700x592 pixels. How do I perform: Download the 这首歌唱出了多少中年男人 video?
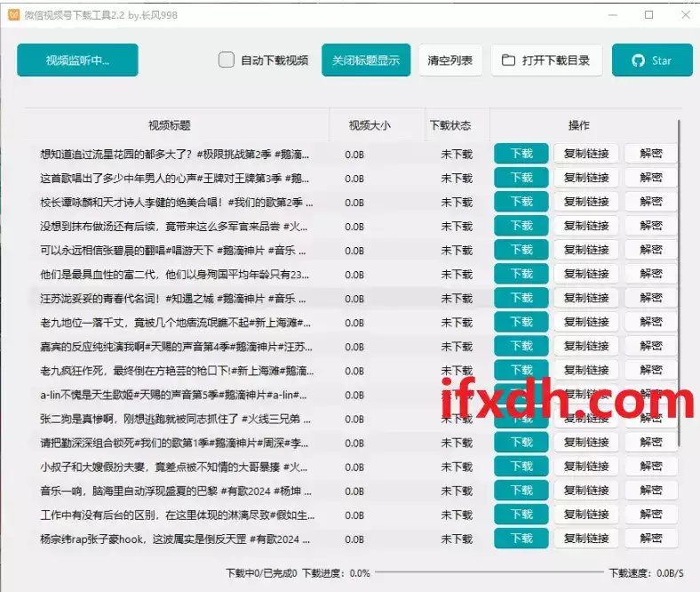[521, 178]
